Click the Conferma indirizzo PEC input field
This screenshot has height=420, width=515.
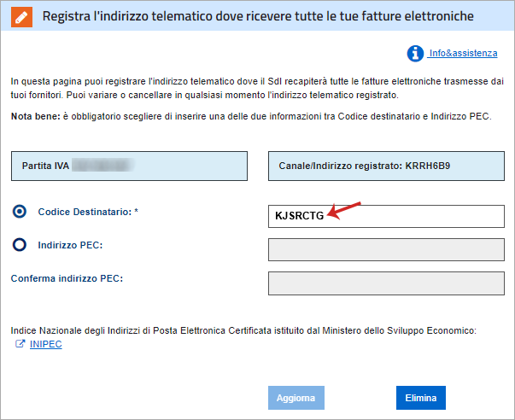[386, 283]
